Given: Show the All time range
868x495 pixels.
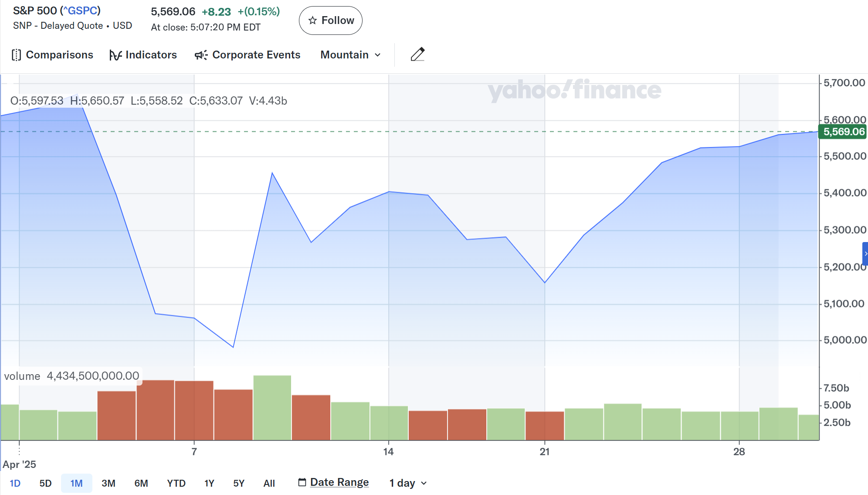Looking at the screenshot, I should pos(269,483).
